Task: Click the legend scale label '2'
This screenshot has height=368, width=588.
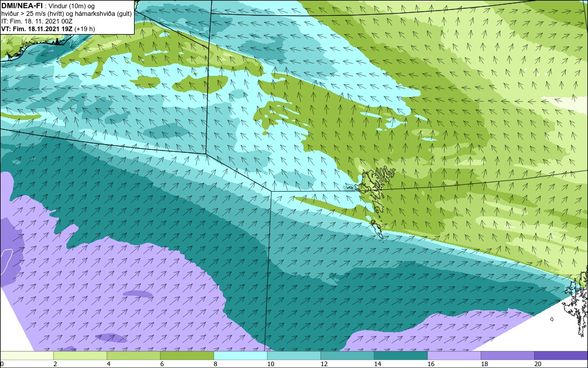Action: 55,364
